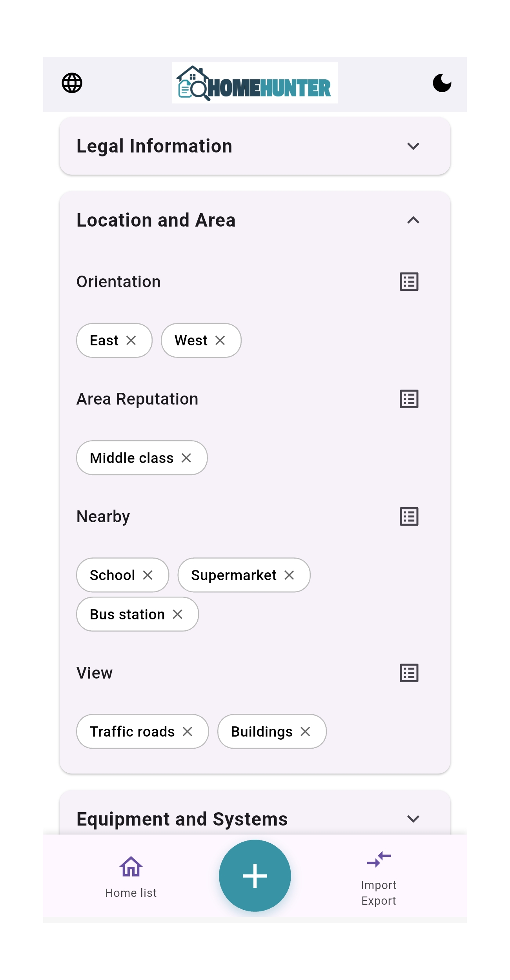Image resolution: width=510 pixels, height=980 pixels.
Task: Open the language globe icon
Action: 72,83
